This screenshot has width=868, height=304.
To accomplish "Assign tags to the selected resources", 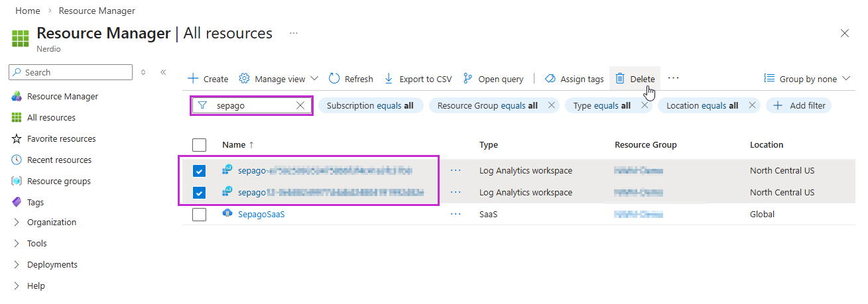I will pos(574,79).
